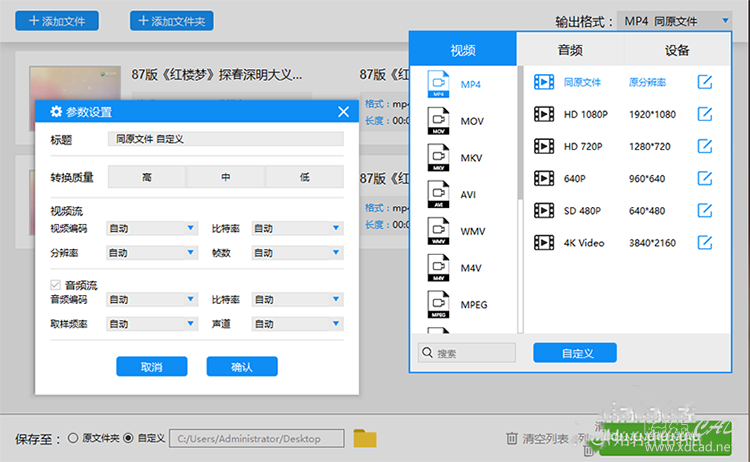This screenshot has width=750, height=462.
Task: Click the 640*480 resolution text
Action: pos(647,210)
